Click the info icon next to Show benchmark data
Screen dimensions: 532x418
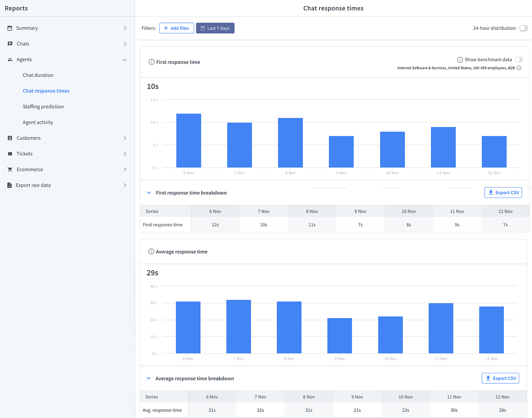point(460,60)
